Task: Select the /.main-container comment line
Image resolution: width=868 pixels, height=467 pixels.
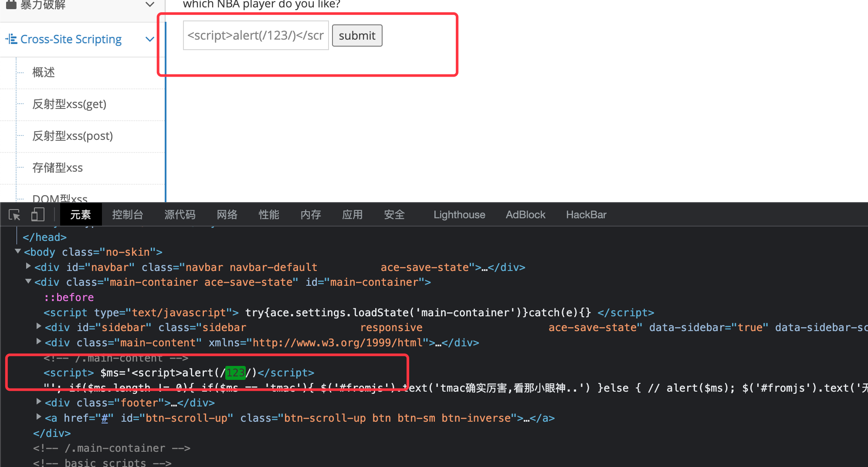Action: point(112,448)
